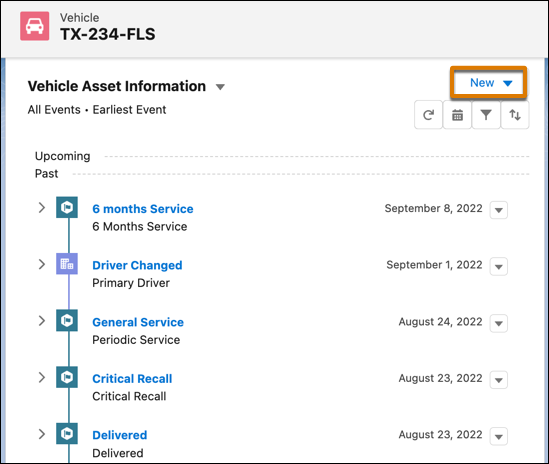Image resolution: width=549 pixels, height=464 pixels.
Task: Expand the Driver Changed event row
Action: [42, 264]
